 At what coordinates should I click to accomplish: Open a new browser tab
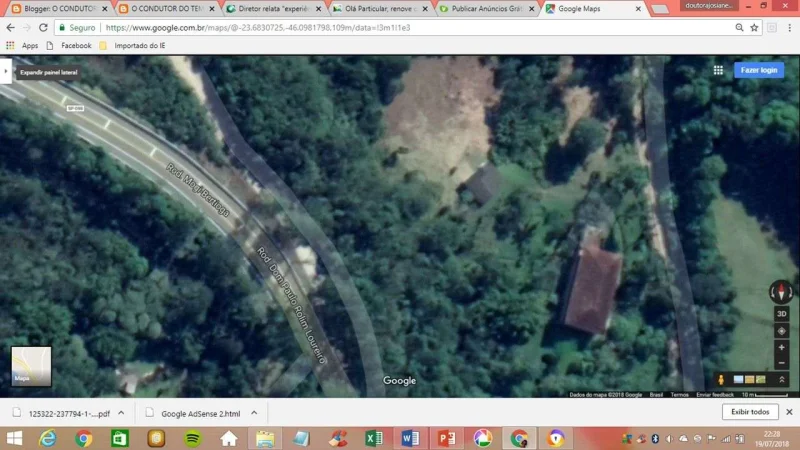click(x=660, y=9)
